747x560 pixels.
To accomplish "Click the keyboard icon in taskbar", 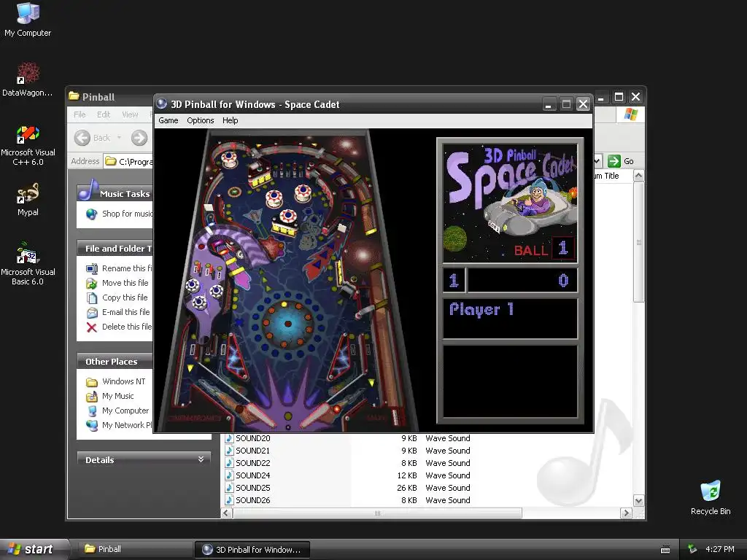I will tap(665, 550).
